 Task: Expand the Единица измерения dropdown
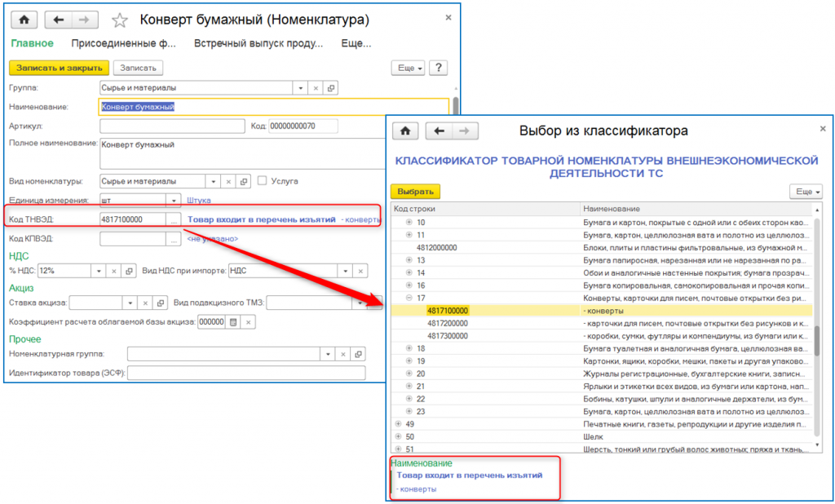173,200
